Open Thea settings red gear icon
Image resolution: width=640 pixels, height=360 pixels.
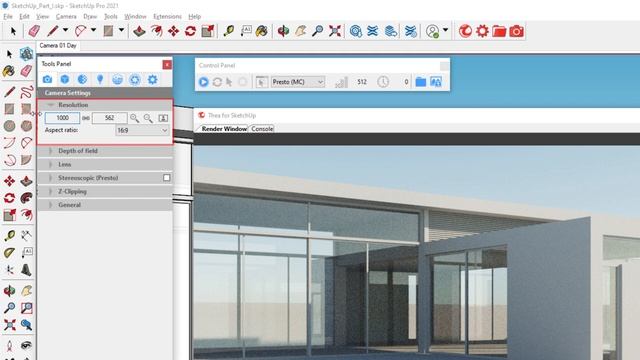[x=482, y=31]
